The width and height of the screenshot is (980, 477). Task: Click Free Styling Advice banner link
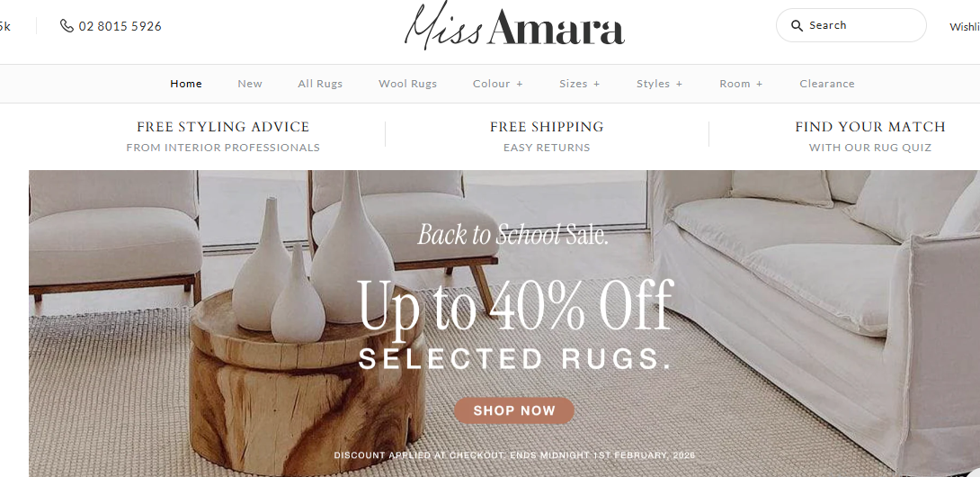pos(223,137)
